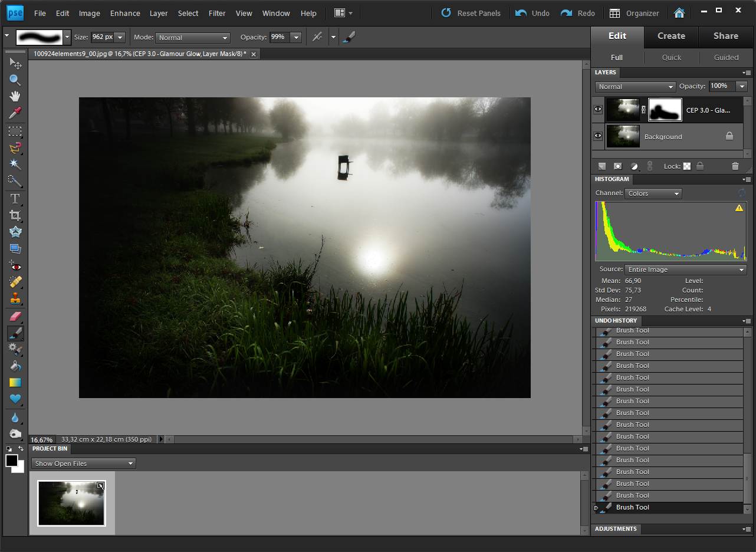The image size is (756, 552).
Task: Click the Reset Panels button
Action: click(471, 13)
